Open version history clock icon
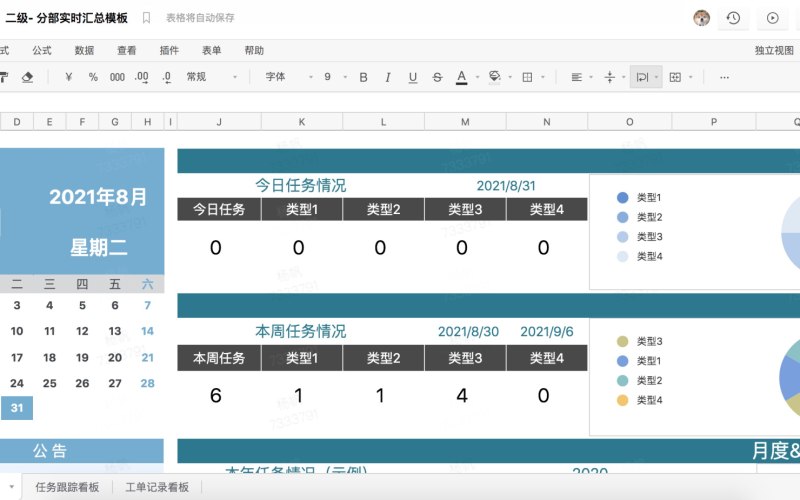This screenshot has height=500, width=800. 733,18
